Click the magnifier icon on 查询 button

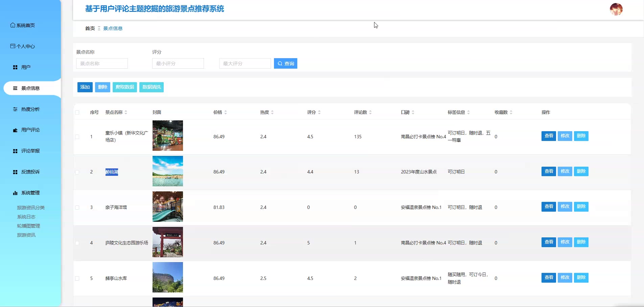[280, 64]
